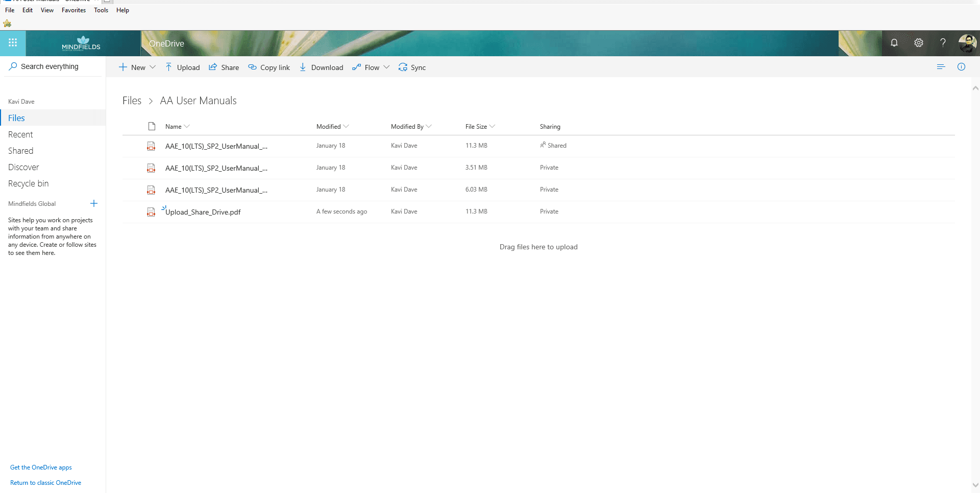The width and height of the screenshot is (980, 493).
Task: Open the Tools menu
Action: [101, 10]
